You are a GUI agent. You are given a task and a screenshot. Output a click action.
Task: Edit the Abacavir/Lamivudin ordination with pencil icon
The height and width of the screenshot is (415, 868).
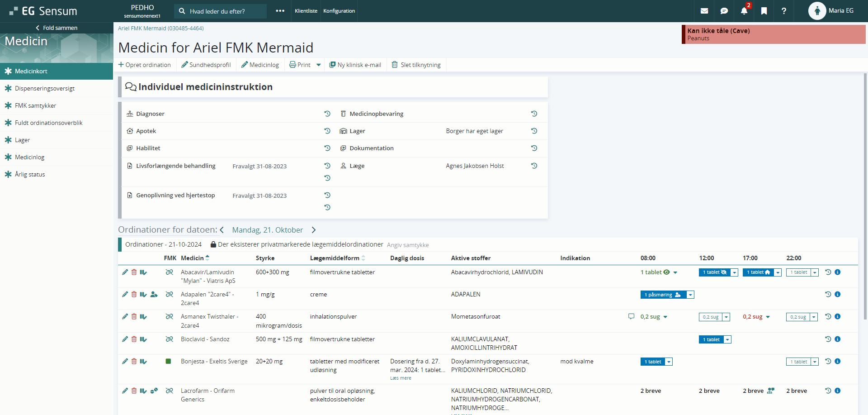[125, 272]
